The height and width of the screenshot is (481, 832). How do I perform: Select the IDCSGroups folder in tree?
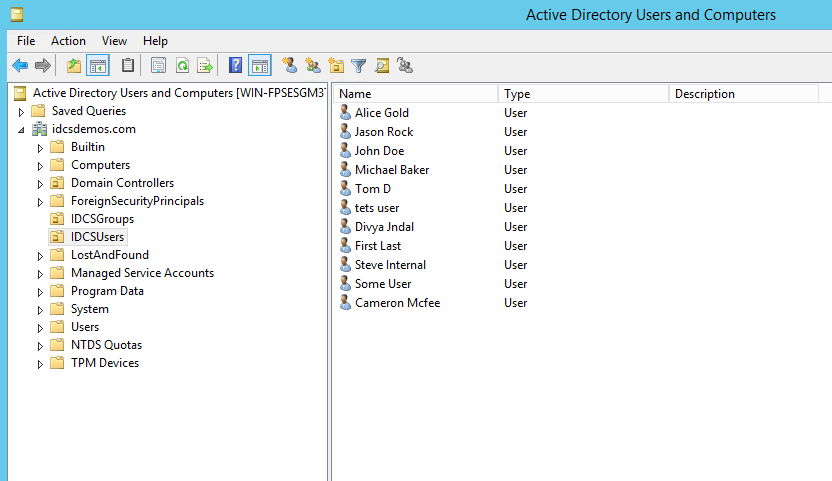(101, 219)
